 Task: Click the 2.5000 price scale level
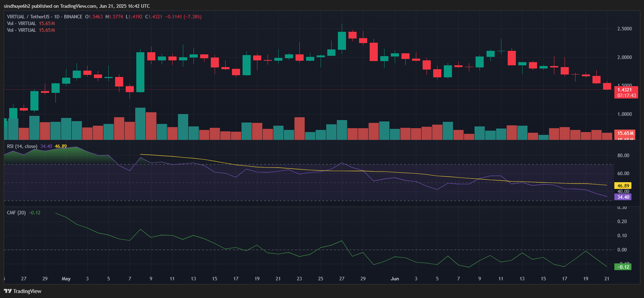coord(624,29)
